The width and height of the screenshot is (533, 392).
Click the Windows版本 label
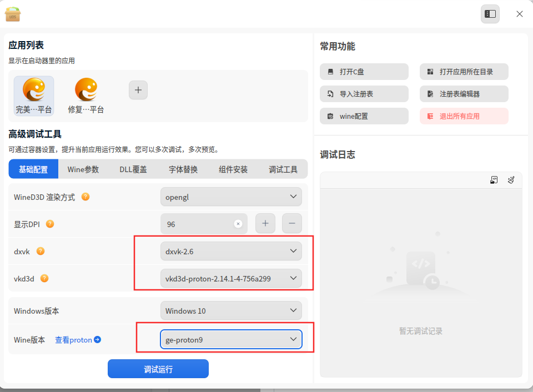[37, 311]
